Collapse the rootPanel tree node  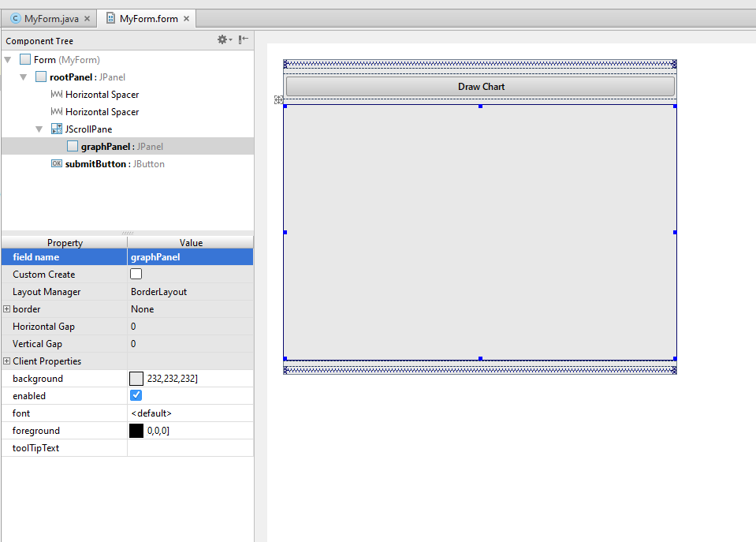pyautogui.click(x=23, y=77)
